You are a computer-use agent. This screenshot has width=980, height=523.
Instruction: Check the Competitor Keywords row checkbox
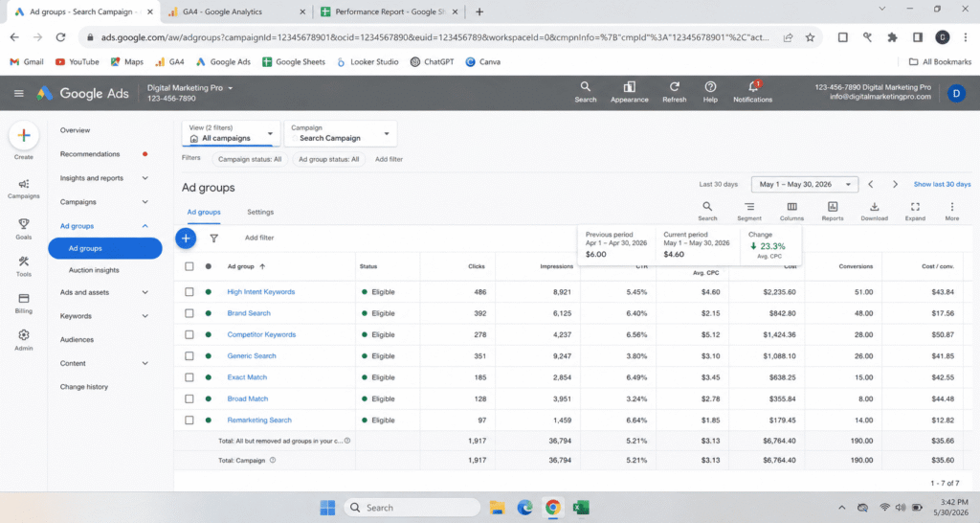click(189, 334)
